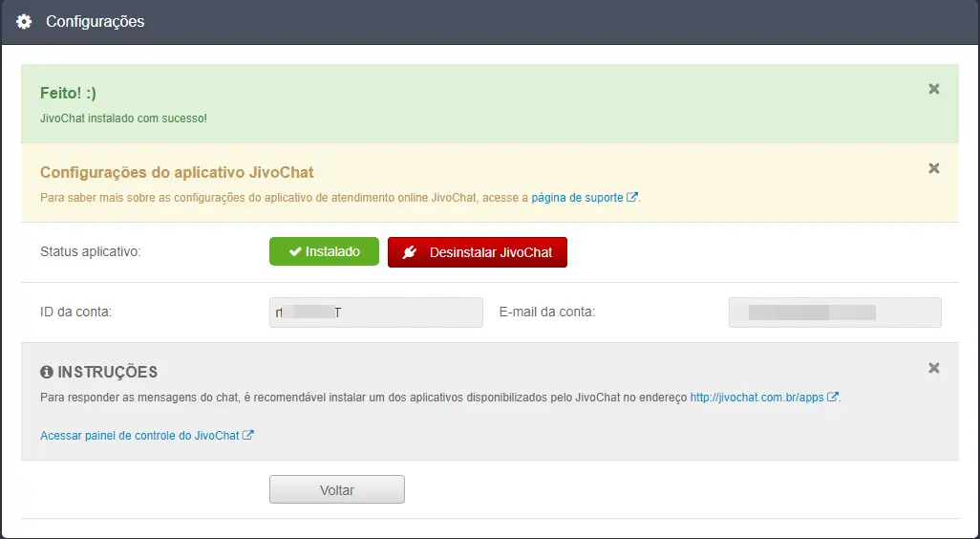Click the info icon beside INSTRUÇÕES
The height and width of the screenshot is (539, 980).
coord(46,372)
